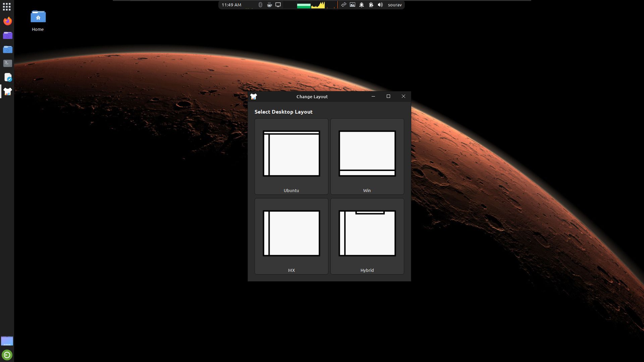Open Firefox from the dock
The image size is (644, 362).
pos(7,21)
